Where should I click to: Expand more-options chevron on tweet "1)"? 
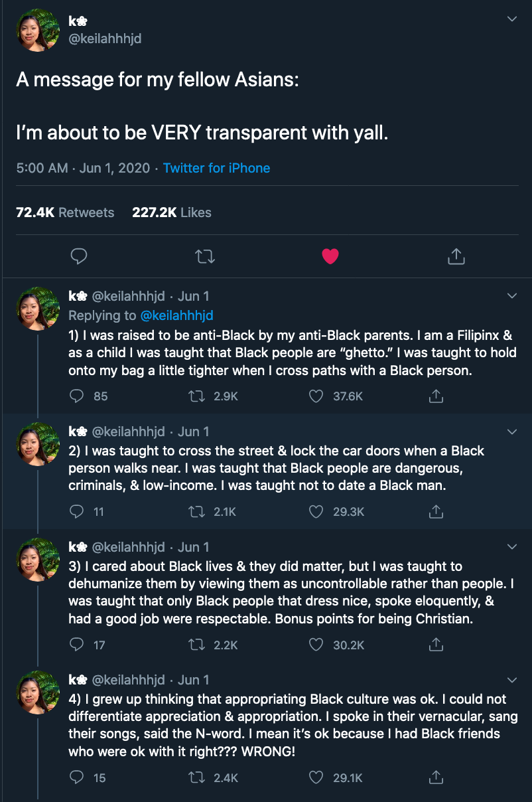tap(511, 295)
